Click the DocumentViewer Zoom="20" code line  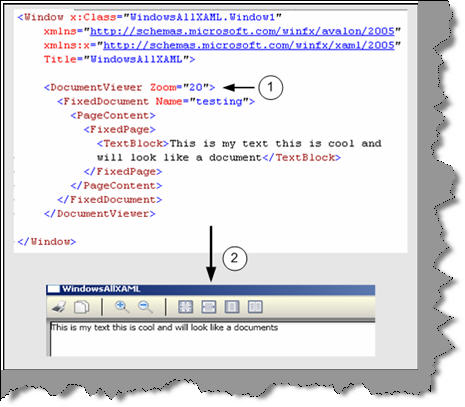[x=130, y=87]
